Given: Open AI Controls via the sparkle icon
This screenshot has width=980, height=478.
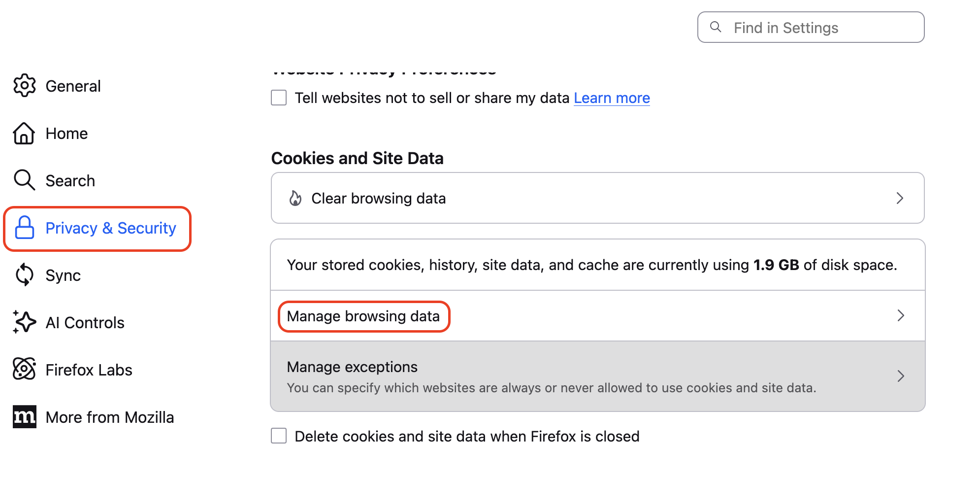Looking at the screenshot, I should coord(24,322).
